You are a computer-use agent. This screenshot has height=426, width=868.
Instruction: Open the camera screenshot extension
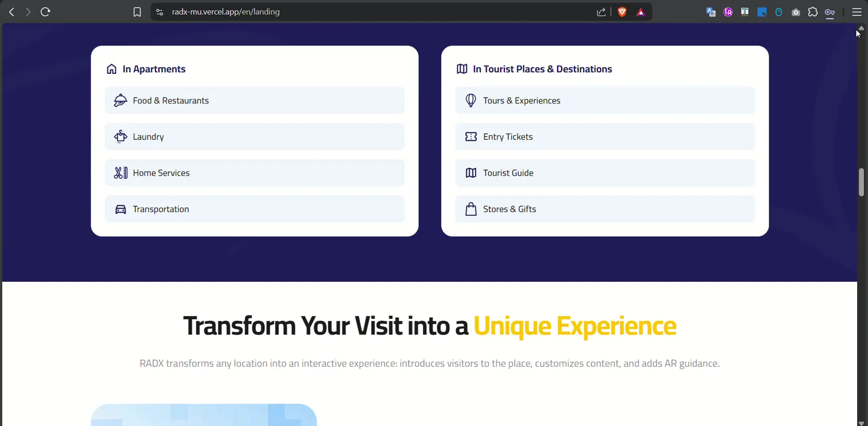pos(796,12)
